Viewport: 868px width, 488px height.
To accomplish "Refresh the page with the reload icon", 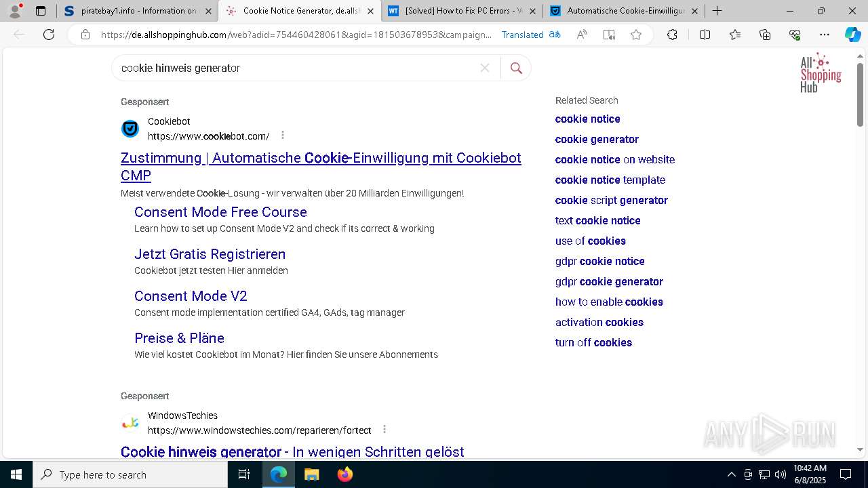I will pos(49,35).
